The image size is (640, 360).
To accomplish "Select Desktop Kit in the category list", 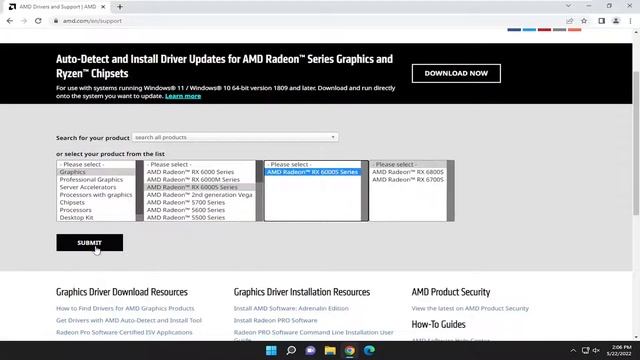I will [96, 218].
